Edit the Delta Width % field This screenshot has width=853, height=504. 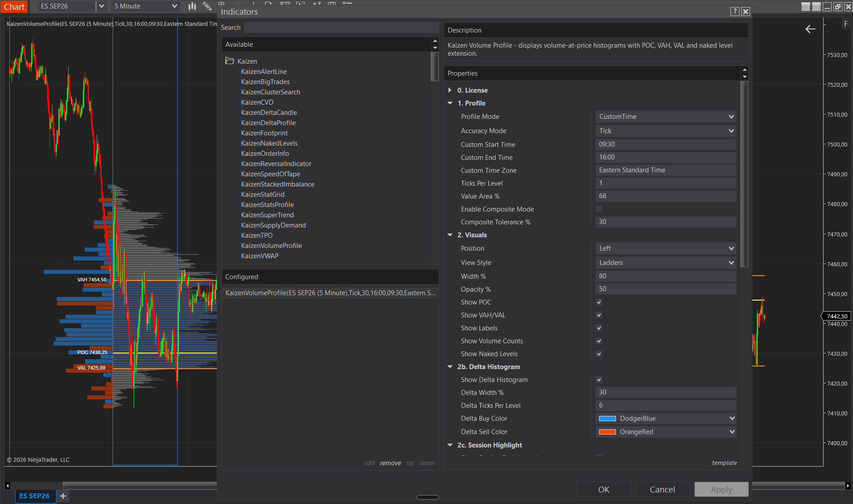pos(666,392)
